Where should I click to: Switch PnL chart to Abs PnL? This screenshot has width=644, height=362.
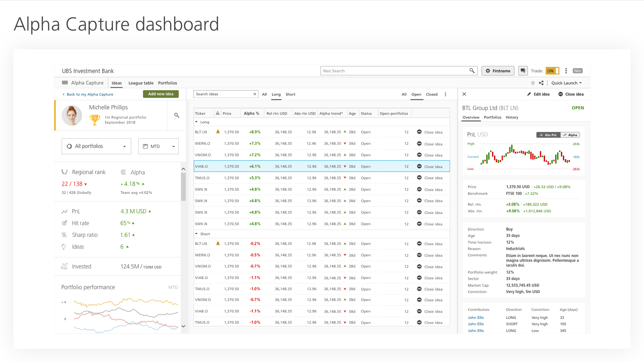pos(548,135)
